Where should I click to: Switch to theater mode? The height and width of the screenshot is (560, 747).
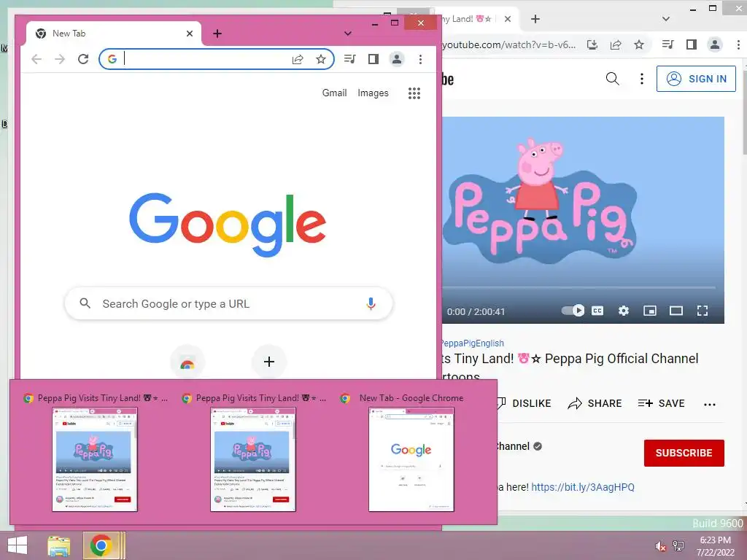coord(676,311)
